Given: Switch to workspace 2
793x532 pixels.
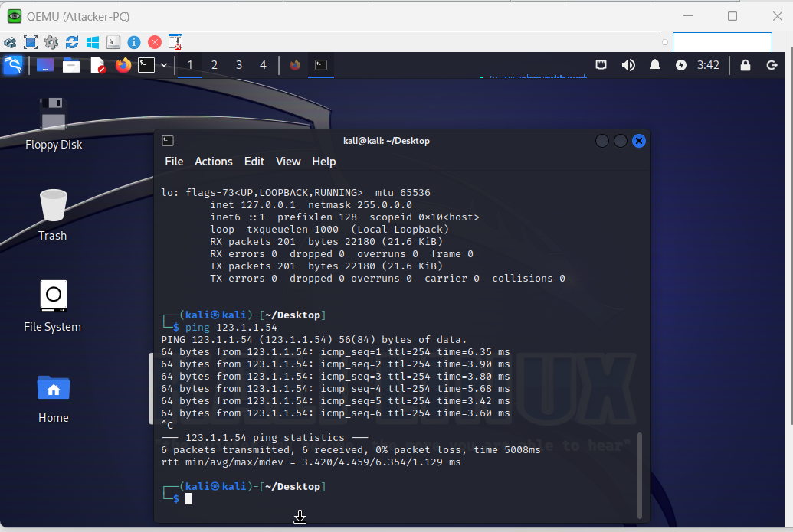Looking at the screenshot, I should [215, 65].
